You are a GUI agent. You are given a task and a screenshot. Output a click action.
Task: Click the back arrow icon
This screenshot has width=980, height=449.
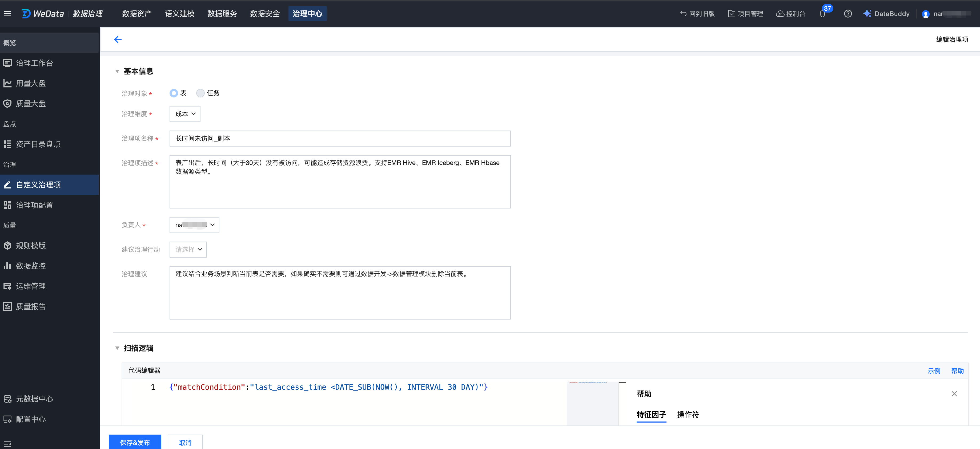[118, 39]
